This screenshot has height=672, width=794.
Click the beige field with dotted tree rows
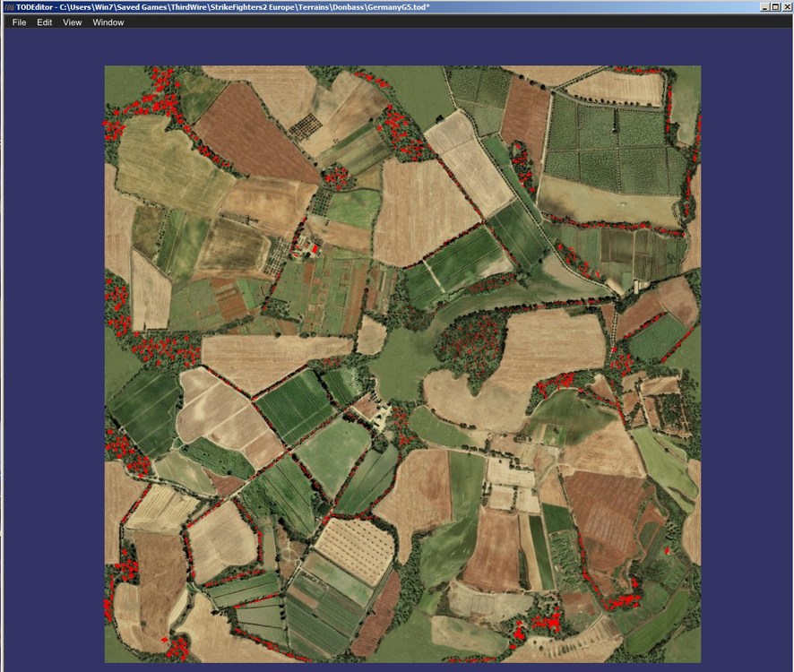pyautogui.click(x=355, y=549)
